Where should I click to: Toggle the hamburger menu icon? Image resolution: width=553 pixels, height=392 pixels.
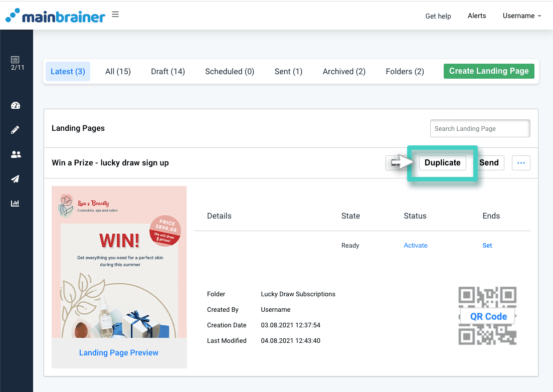[x=115, y=15]
